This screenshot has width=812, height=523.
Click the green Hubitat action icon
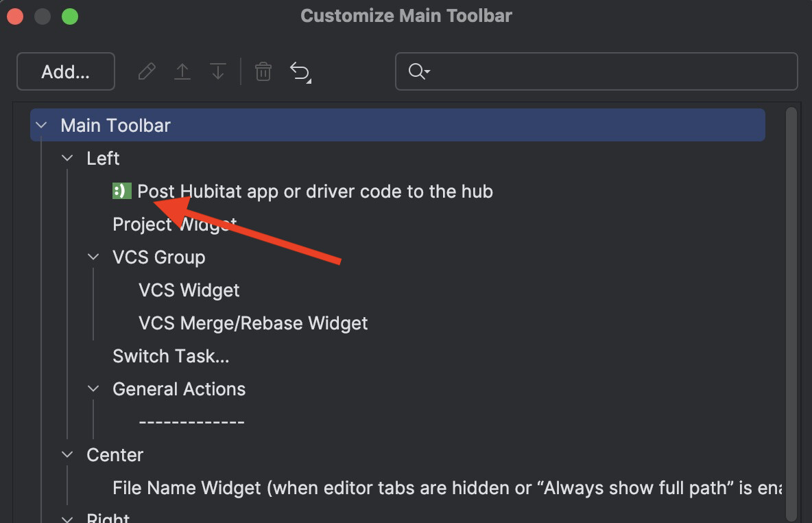tap(121, 191)
